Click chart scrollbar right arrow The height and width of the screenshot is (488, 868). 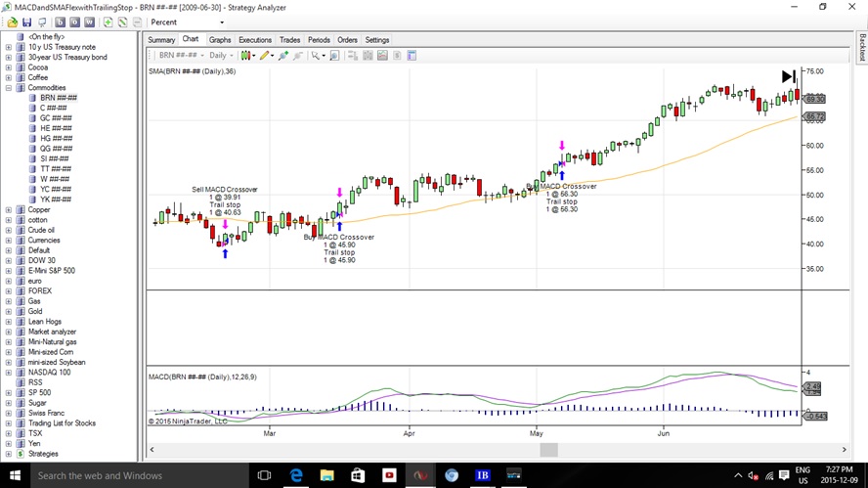[845, 450]
